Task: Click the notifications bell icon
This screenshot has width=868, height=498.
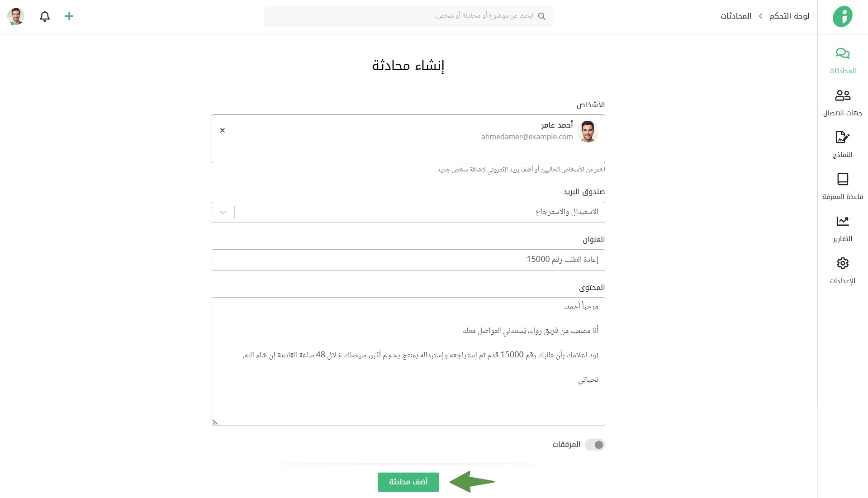Action: [45, 16]
